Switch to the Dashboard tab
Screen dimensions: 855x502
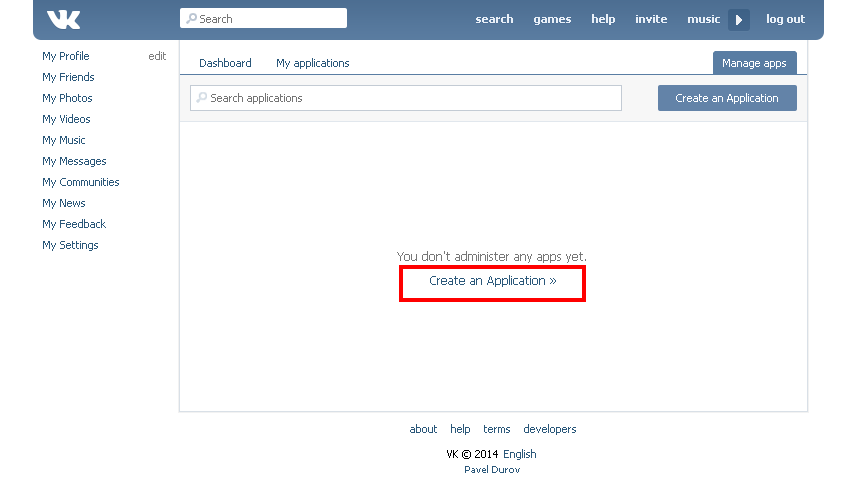pyautogui.click(x=225, y=63)
